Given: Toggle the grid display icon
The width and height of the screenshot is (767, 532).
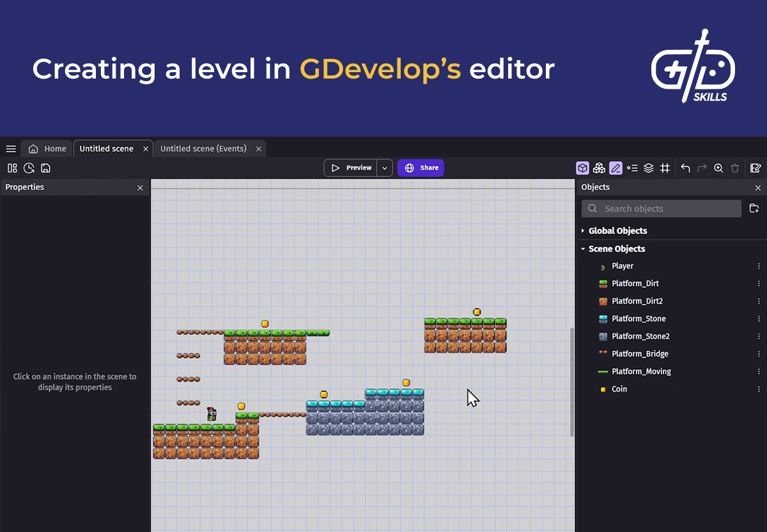Looking at the screenshot, I should pyautogui.click(x=665, y=167).
